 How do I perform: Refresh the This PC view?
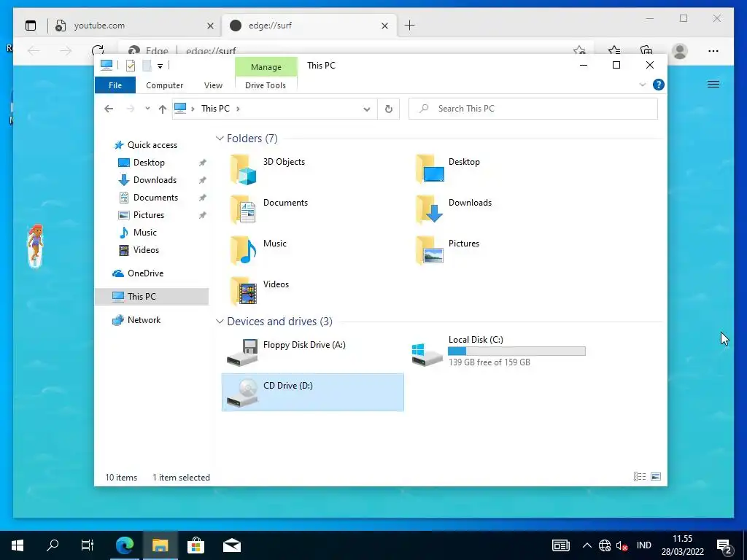388,109
